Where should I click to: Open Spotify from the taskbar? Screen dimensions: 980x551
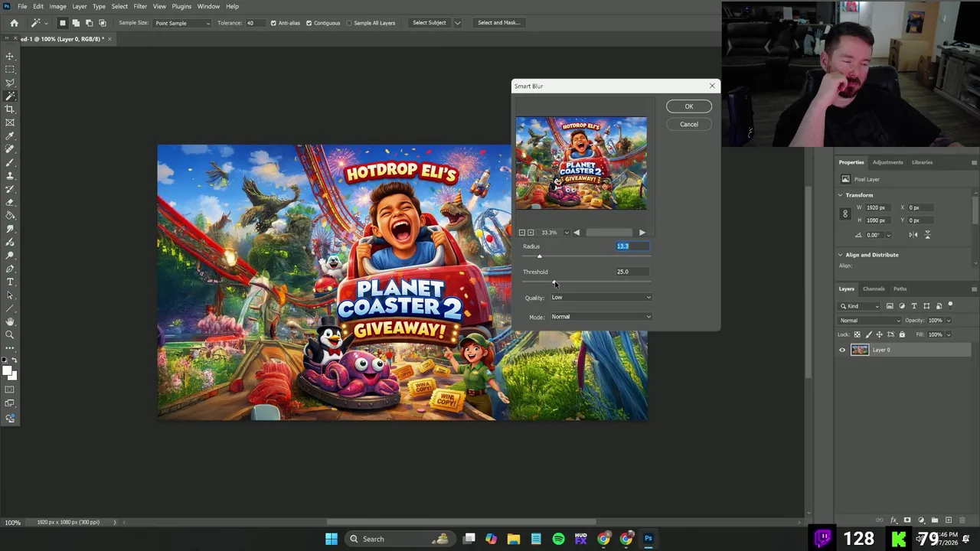(558, 539)
